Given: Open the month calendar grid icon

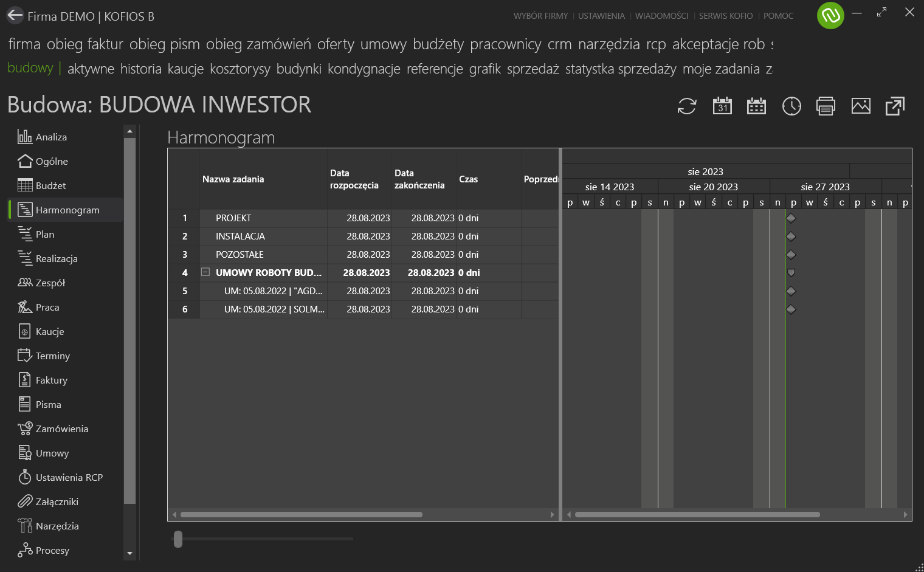Looking at the screenshot, I should pos(756,106).
